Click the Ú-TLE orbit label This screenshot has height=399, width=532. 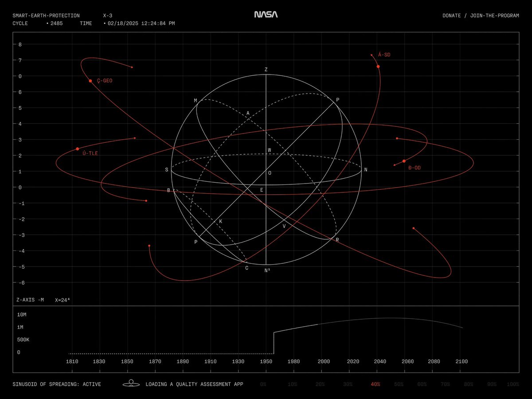[x=90, y=153]
